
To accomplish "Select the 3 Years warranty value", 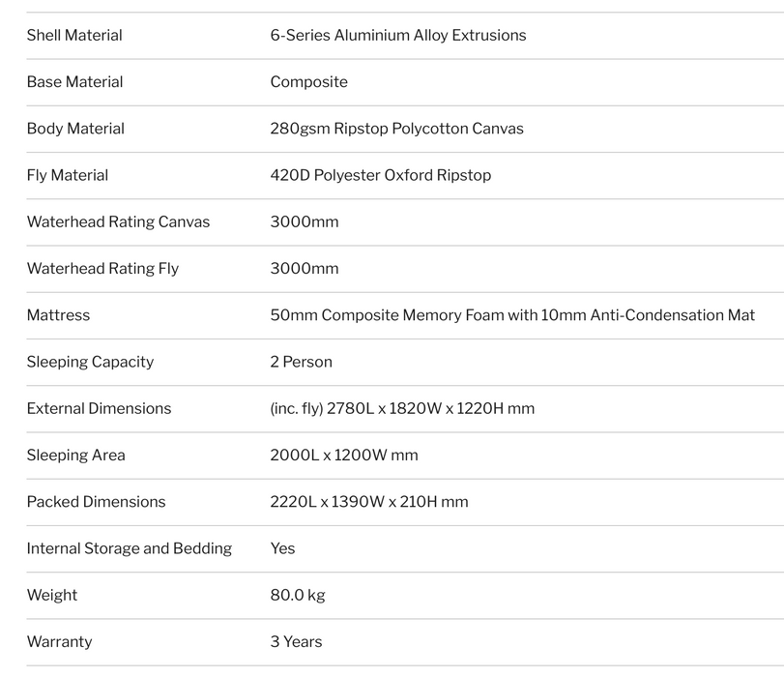I will click(296, 641).
